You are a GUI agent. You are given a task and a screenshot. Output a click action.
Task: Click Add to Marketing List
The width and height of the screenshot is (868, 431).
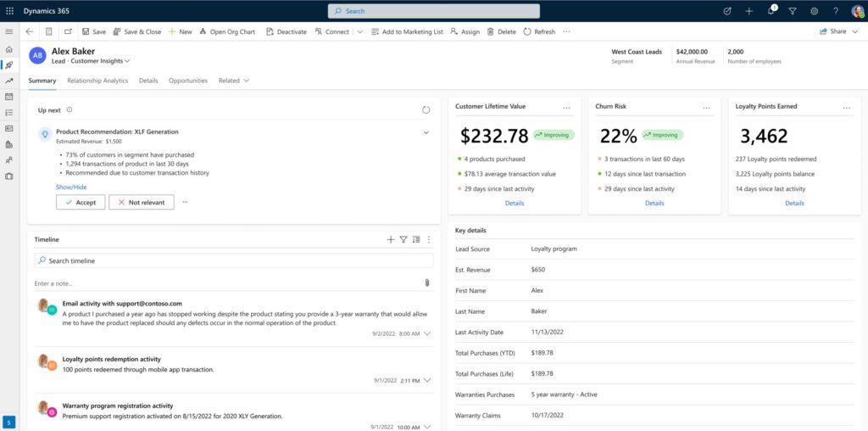pyautogui.click(x=407, y=31)
